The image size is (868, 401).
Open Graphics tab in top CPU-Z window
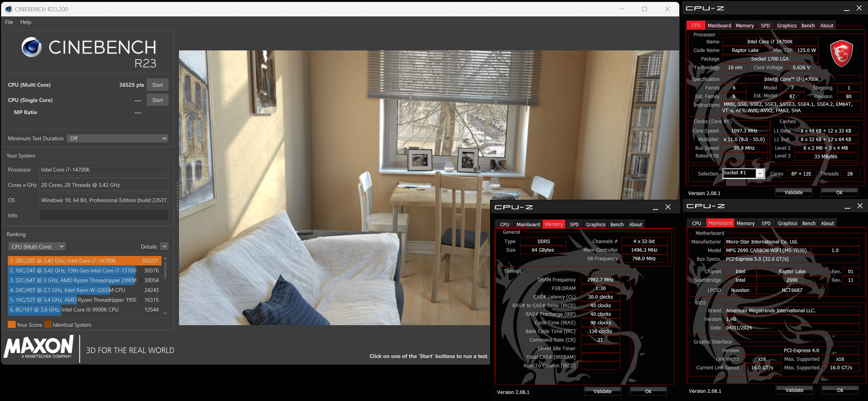pos(787,25)
